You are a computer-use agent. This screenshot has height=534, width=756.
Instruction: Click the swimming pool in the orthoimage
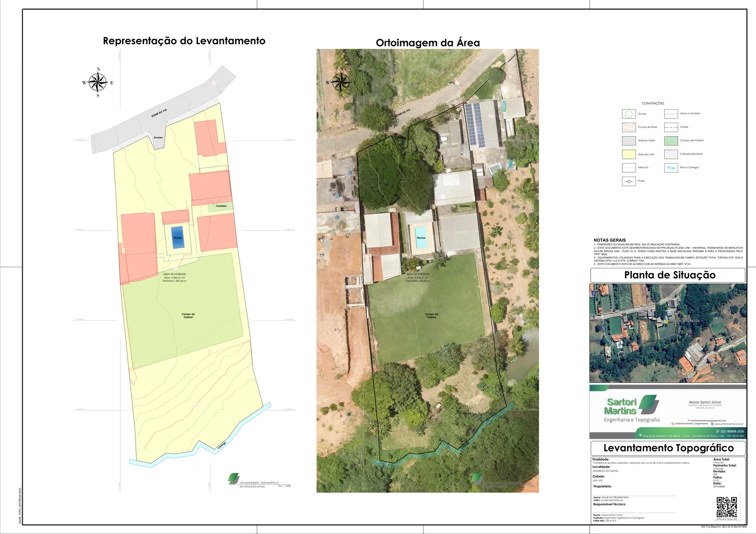(x=421, y=238)
